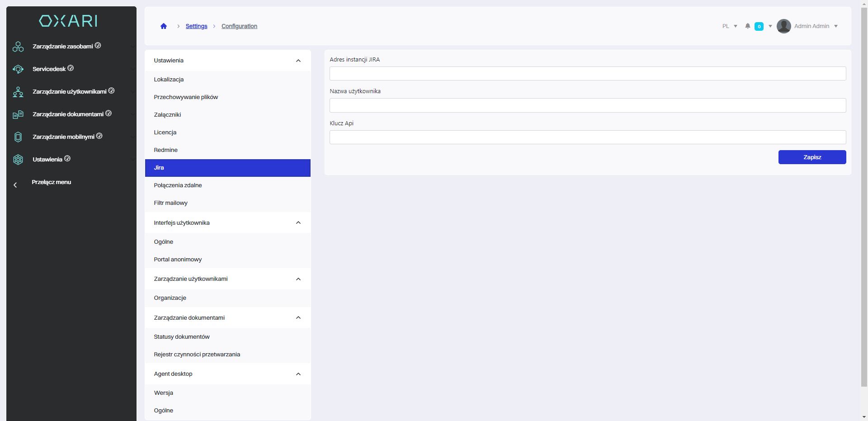Click the document management icon

[18, 114]
